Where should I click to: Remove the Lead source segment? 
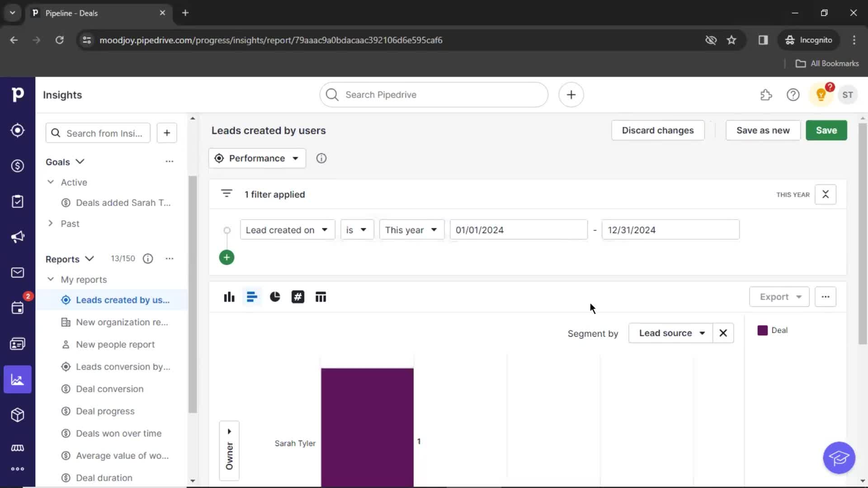723,333
